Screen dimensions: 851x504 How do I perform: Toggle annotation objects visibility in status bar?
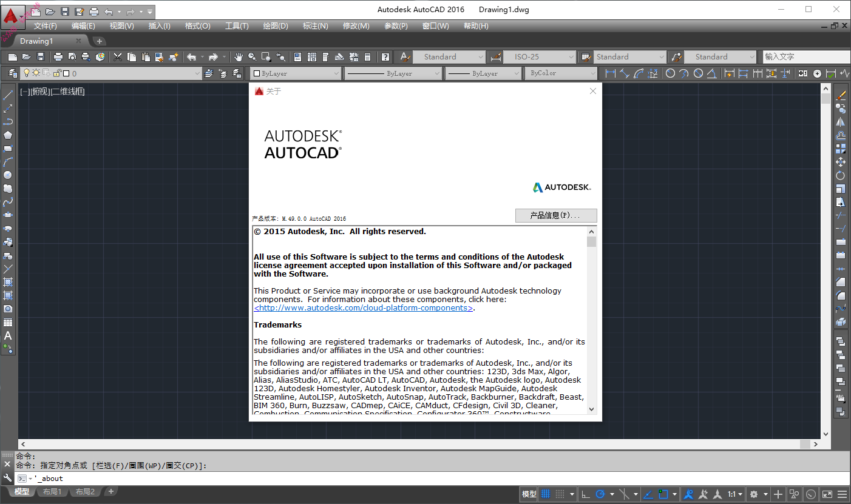(688, 494)
